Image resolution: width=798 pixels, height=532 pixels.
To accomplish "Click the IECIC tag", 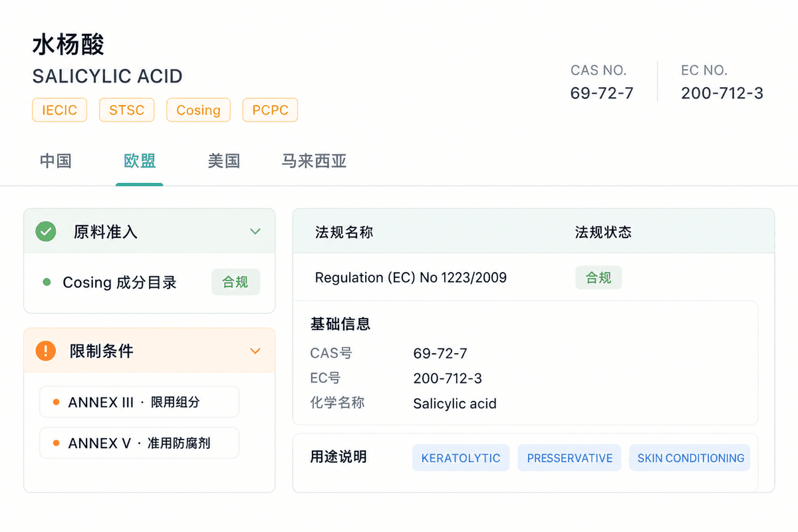I will (60, 110).
